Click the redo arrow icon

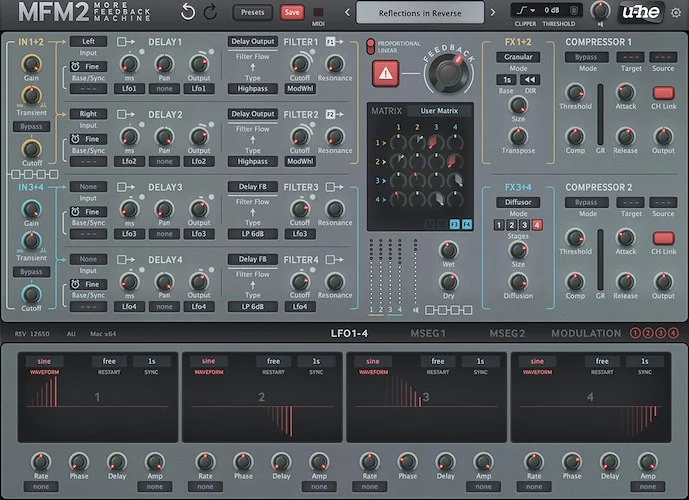click(210, 12)
